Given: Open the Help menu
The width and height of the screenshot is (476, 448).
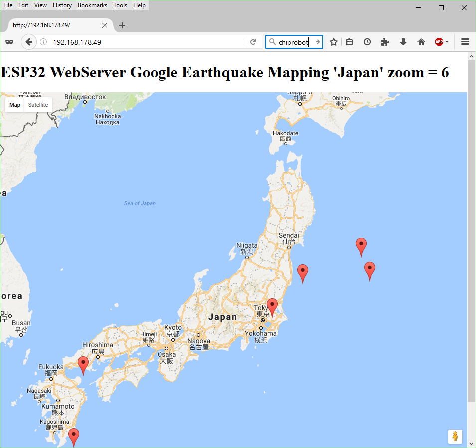Looking at the screenshot, I should (139, 5).
